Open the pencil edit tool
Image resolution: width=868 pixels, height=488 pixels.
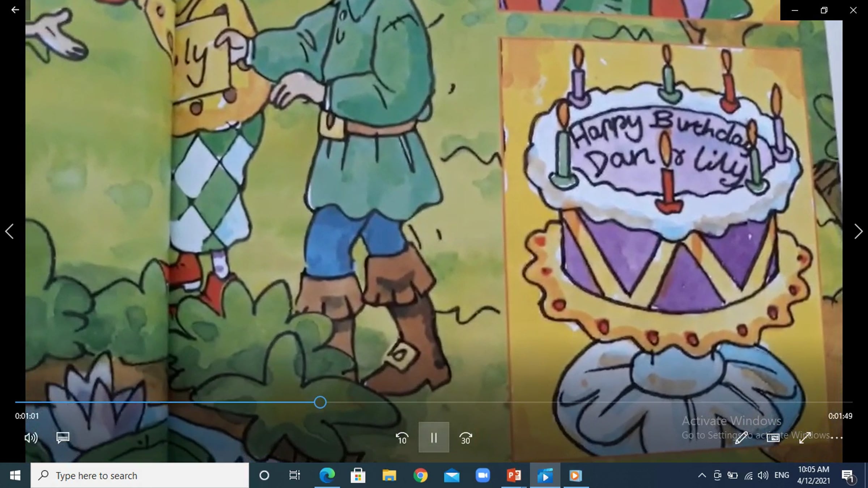(741, 438)
